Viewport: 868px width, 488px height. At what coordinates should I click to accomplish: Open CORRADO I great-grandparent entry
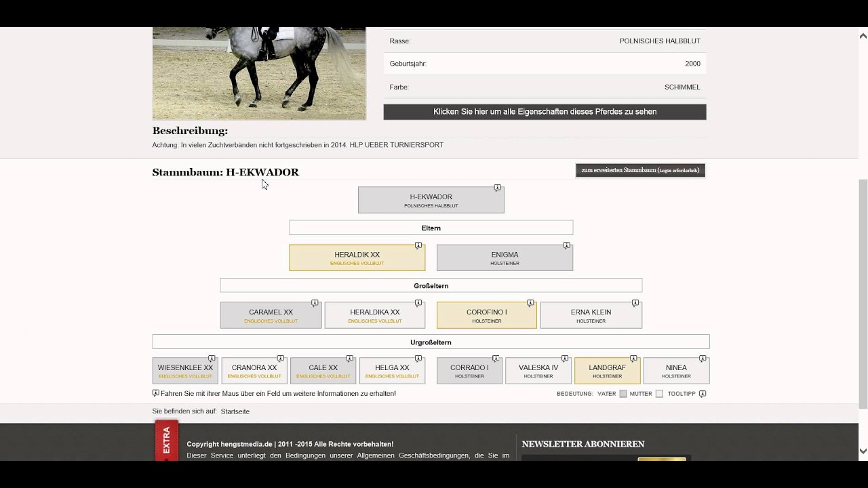click(469, 371)
